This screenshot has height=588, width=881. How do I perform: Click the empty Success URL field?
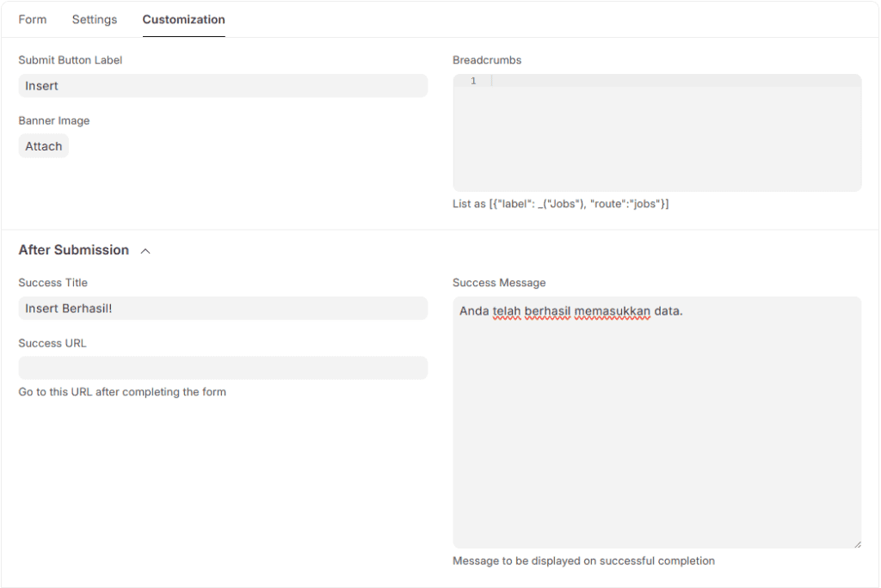(x=223, y=368)
